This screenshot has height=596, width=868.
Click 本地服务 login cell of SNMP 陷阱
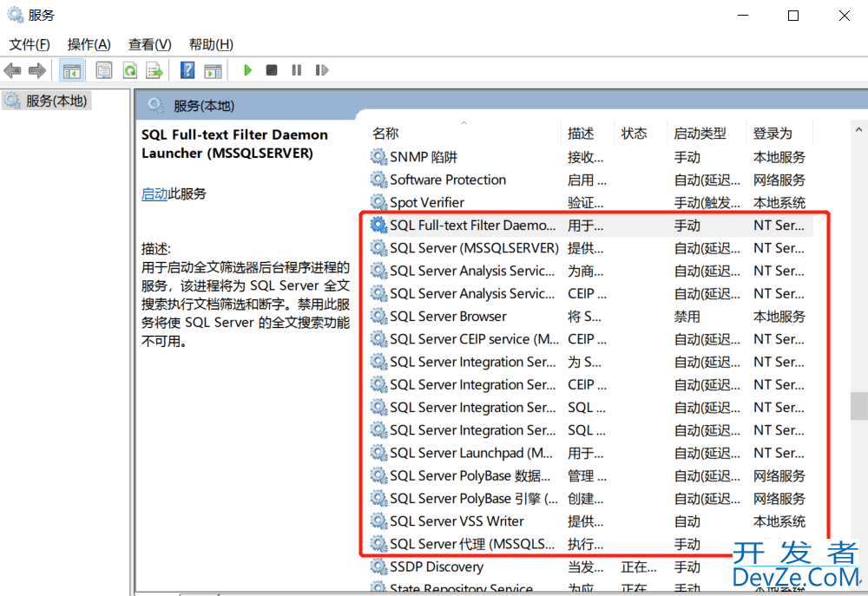tap(779, 157)
